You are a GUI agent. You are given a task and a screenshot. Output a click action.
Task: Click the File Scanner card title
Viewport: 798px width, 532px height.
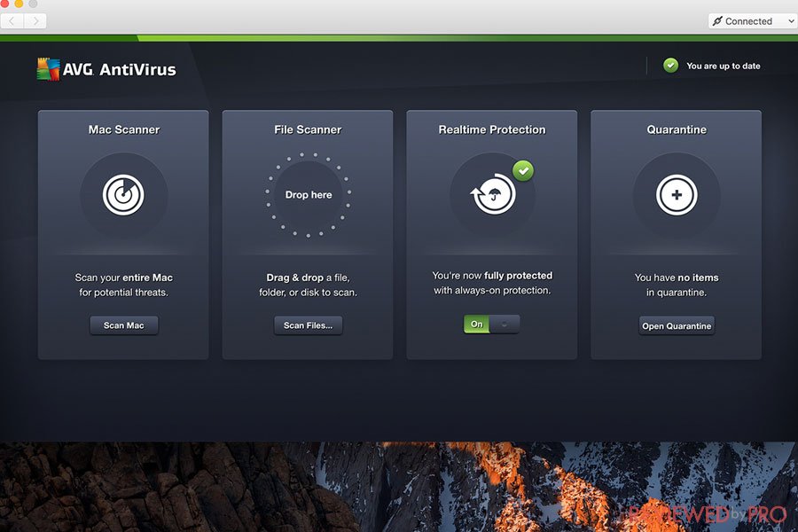(308, 129)
